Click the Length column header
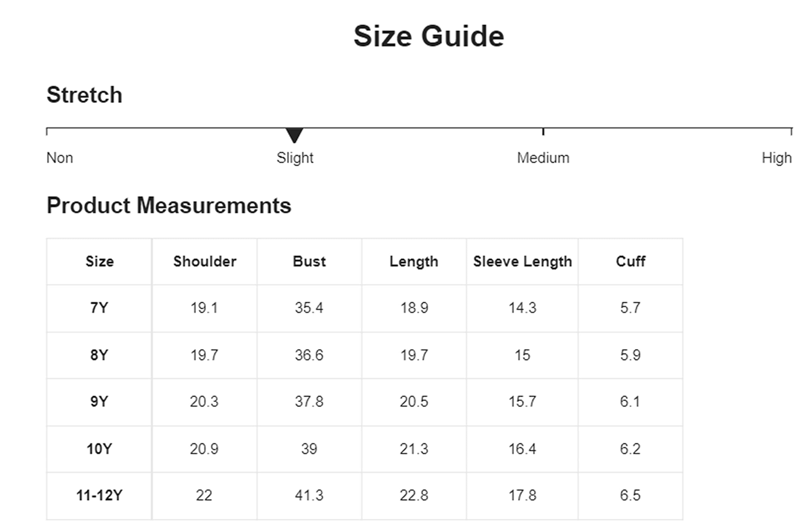 (x=414, y=262)
